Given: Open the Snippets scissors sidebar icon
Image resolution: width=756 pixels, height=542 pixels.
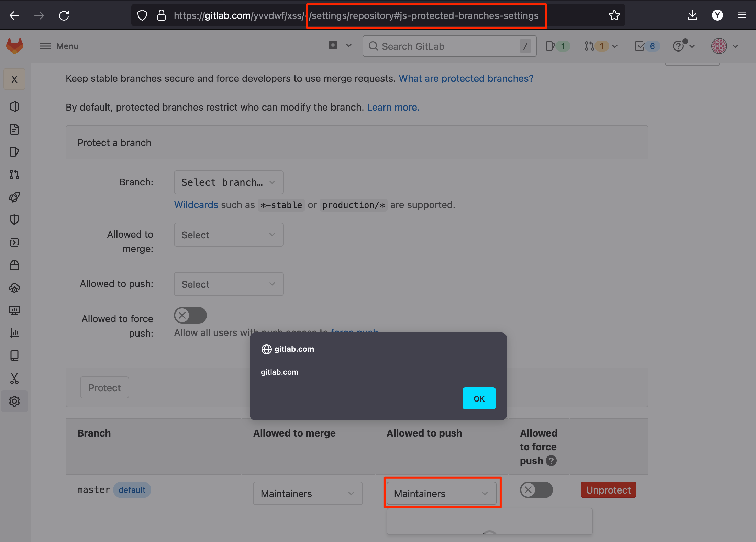Looking at the screenshot, I should (14, 379).
